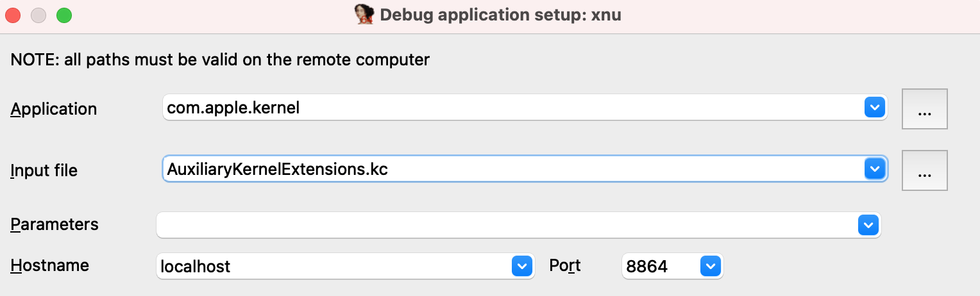Click the Port label
This screenshot has height=296, width=980.
click(x=565, y=265)
